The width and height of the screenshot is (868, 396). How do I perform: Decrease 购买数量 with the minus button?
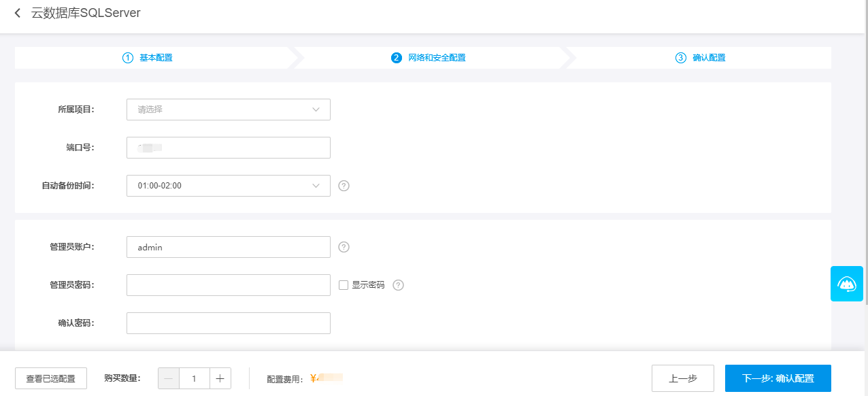tap(169, 378)
